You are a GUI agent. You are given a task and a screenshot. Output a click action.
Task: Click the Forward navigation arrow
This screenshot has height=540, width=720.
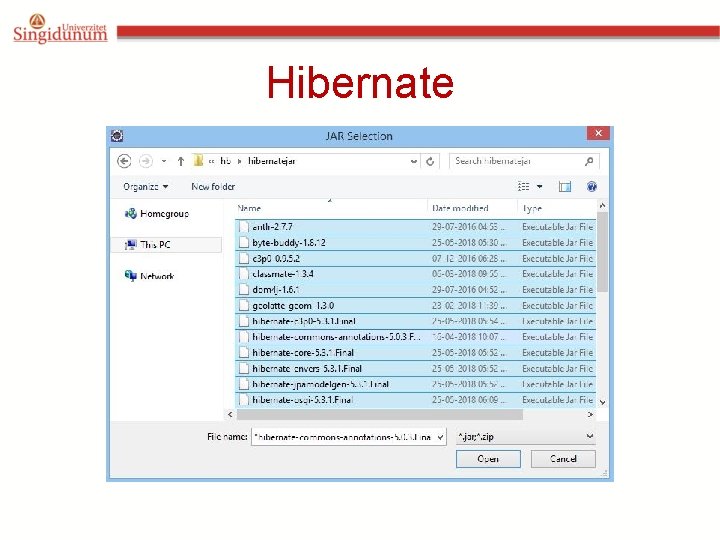click(x=146, y=161)
